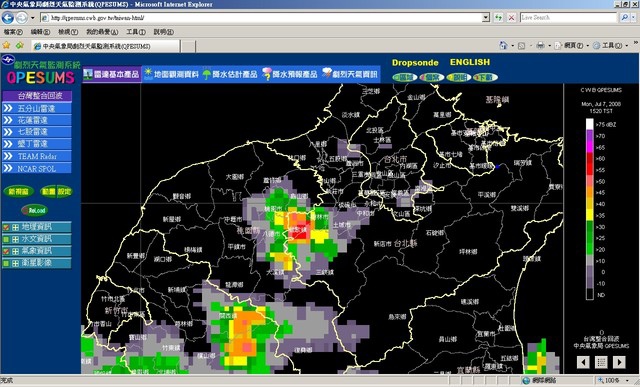The width and height of the screenshot is (640, 387).
Task: Expand the command bar overflow chevron
Action: point(636,43)
